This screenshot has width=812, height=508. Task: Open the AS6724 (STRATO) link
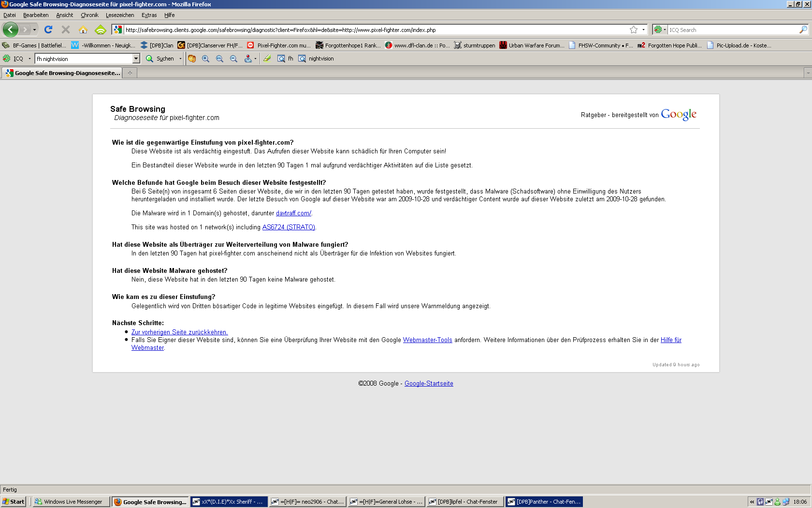click(x=289, y=227)
